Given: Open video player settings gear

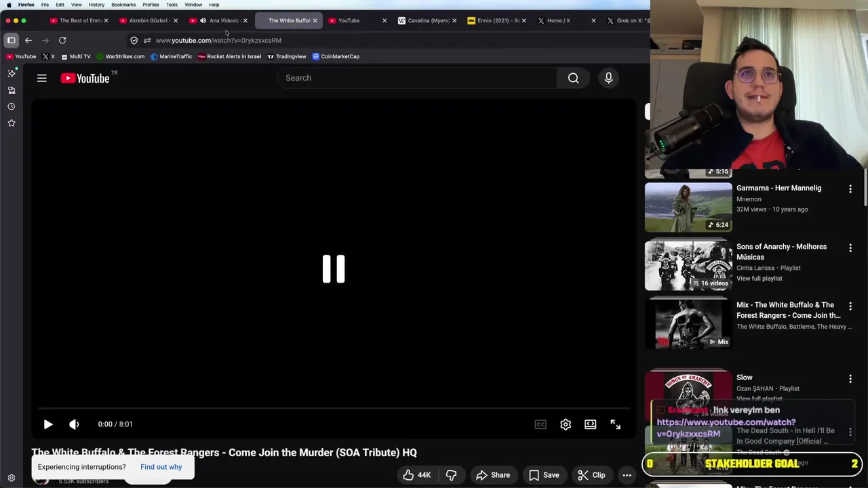Looking at the screenshot, I should tap(566, 424).
